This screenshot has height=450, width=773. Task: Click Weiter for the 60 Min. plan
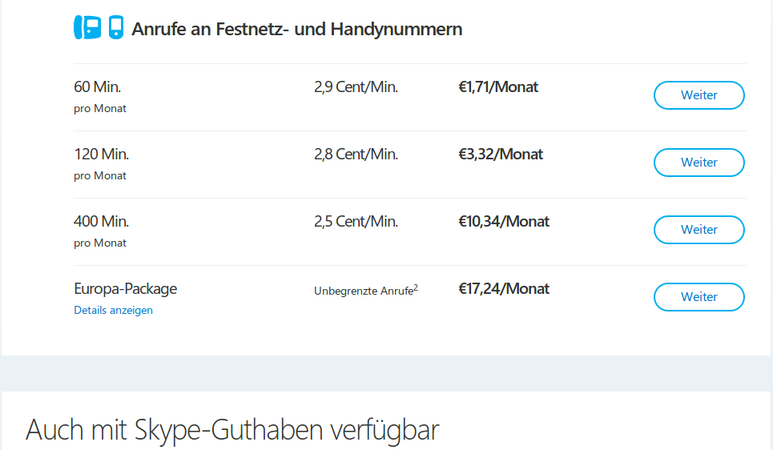[699, 95]
